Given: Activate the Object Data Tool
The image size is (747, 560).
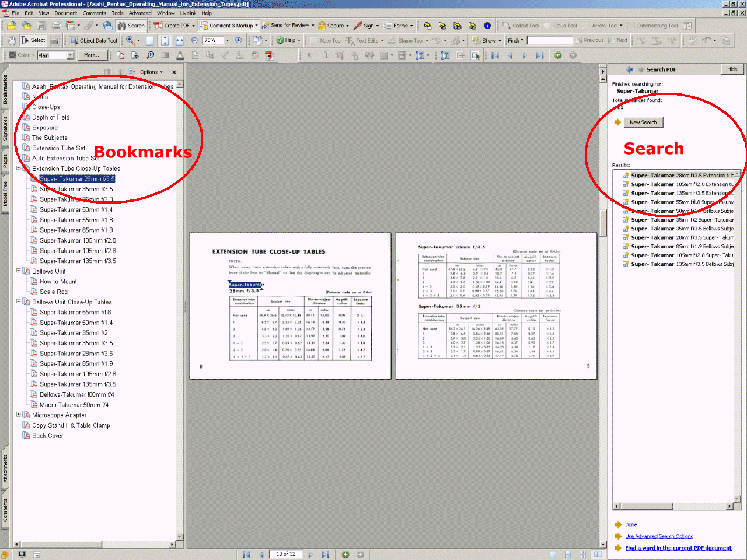Looking at the screenshot, I should (93, 40).
